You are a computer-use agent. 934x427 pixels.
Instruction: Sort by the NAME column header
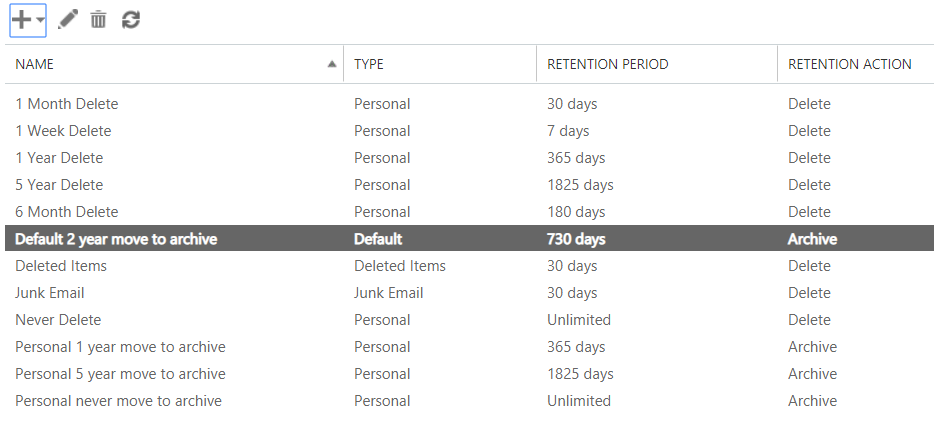point(35,64)
